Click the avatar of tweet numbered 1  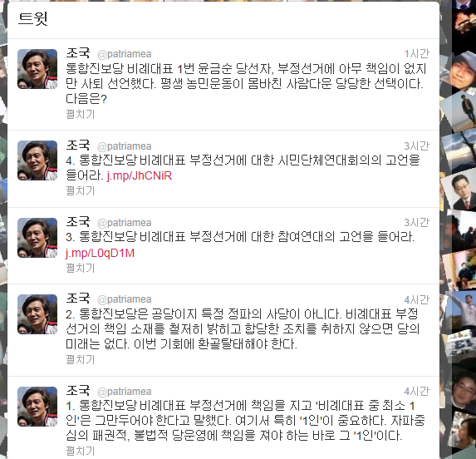(37, 407)
